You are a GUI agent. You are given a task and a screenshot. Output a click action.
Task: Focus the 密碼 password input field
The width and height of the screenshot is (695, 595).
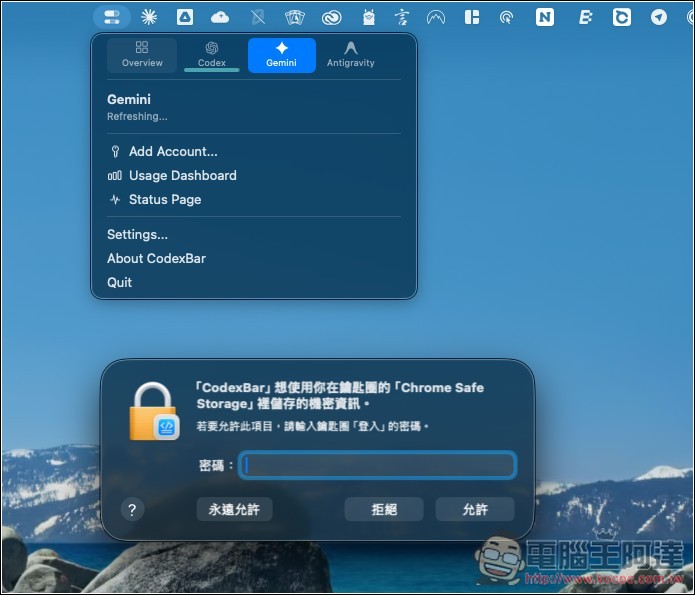[378, 465]
